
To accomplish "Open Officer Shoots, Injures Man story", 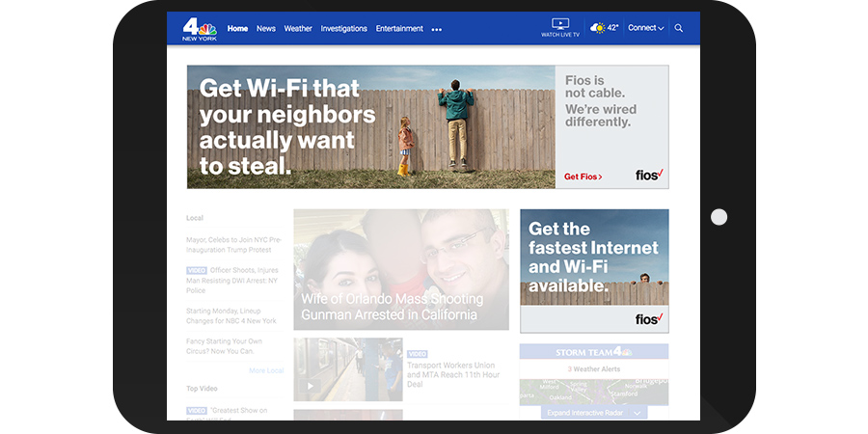I will pyautogui.click(x=233, y=280).
